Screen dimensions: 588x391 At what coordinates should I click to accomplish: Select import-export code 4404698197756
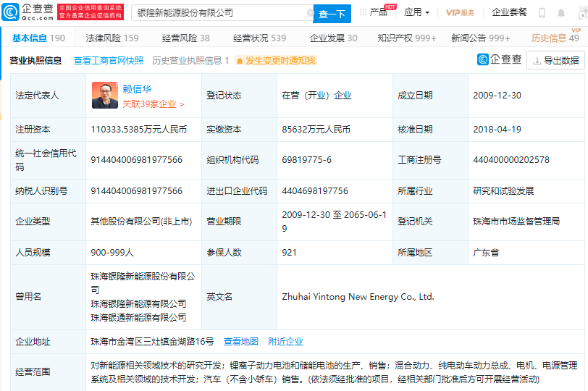(315, 191)
